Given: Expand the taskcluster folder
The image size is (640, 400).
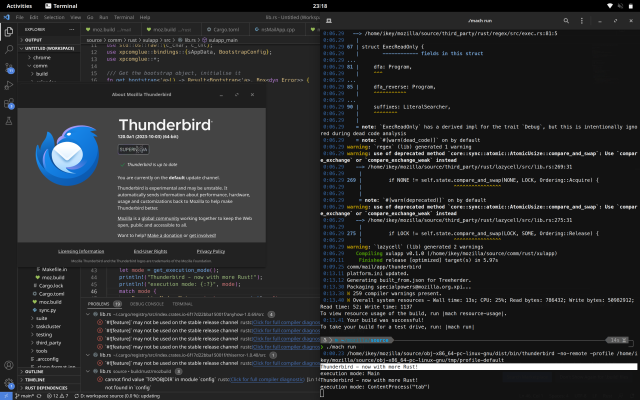Looking at the screenshot, I should (x=48, y=327).
